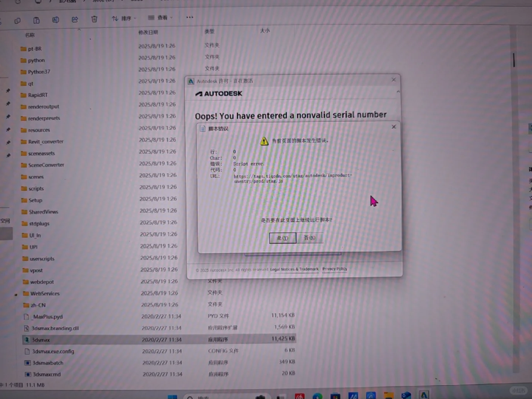Open the 排序 sort dropdown
Image resolution: width=532 pixels, height=399 pixels.
[x=124, y=18]
